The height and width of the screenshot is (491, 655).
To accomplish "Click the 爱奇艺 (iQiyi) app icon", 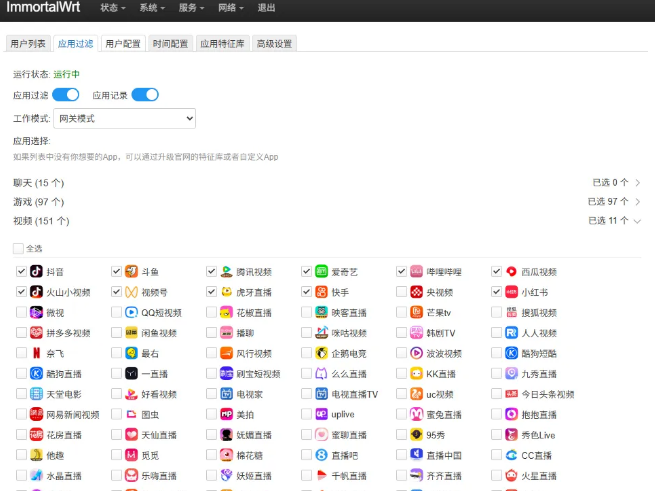I will (x=322, y=272).
